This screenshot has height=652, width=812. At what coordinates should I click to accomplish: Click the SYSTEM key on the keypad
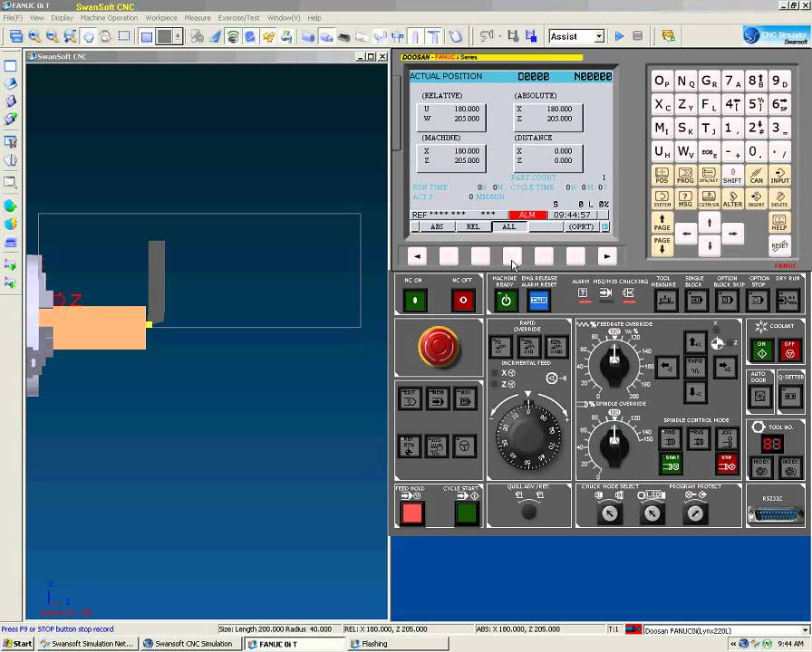(662, 198)
